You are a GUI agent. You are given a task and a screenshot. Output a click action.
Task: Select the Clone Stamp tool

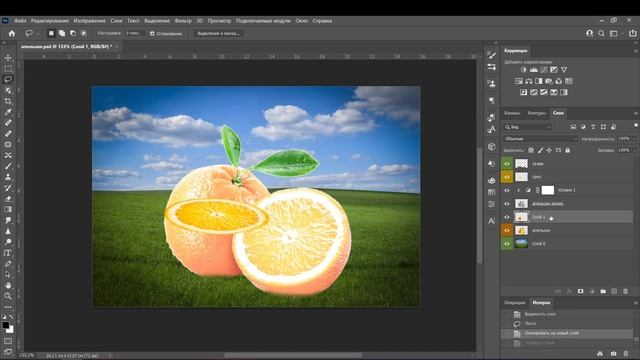[x=8, y=177]
